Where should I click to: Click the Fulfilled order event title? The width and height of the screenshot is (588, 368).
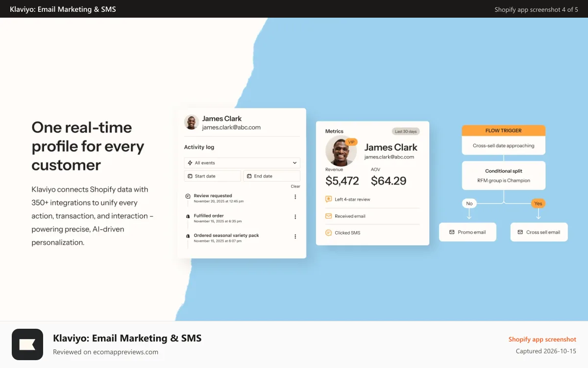tap(209, 215)
